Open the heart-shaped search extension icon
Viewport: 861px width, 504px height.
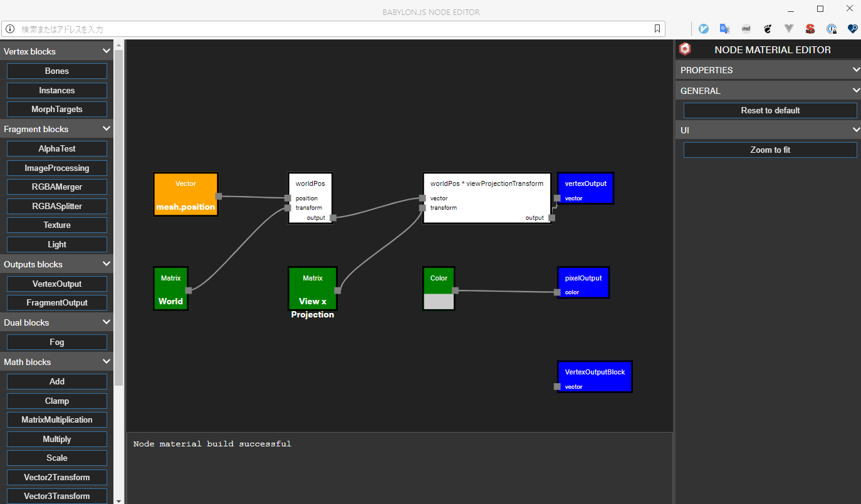[x=852, y=29]
